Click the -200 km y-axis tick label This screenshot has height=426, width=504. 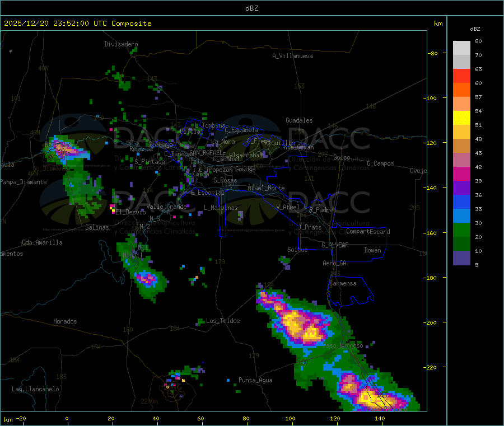(430, 322)
